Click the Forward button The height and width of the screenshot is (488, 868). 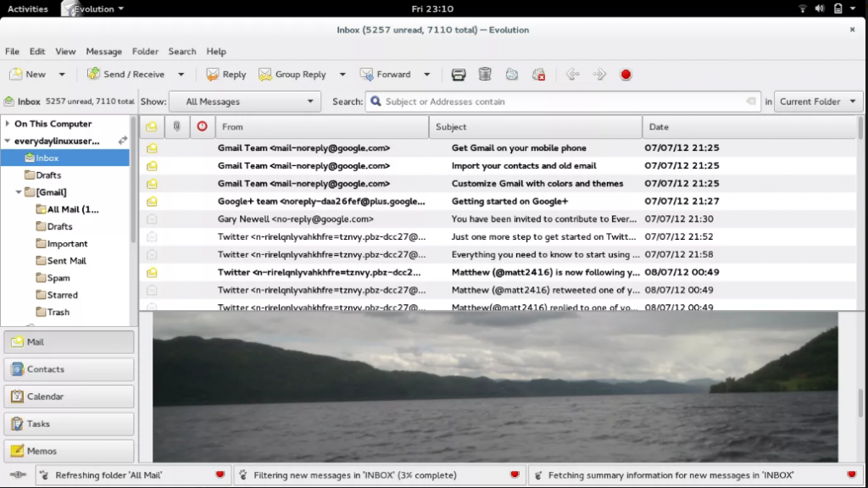[386, 75]
